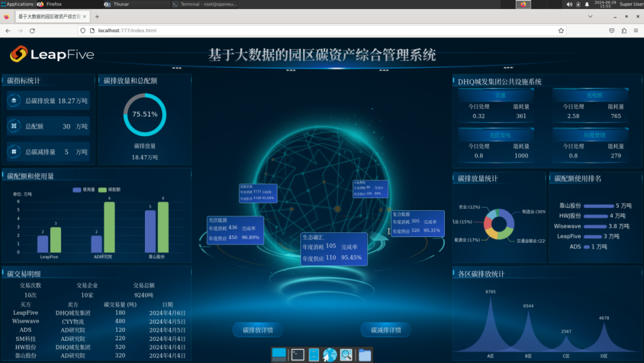Close the current dashboard tab
The image size is (644, 363).
point(85,17)
